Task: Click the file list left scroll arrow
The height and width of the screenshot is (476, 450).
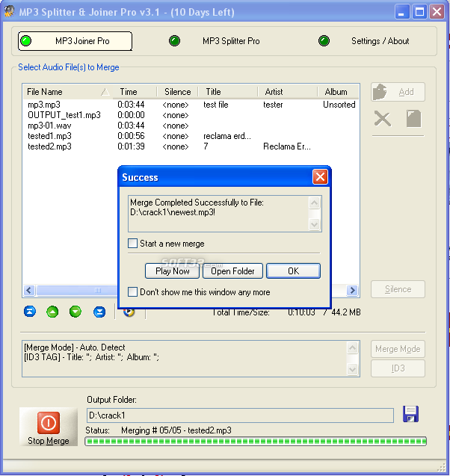Action: click(x=29, y=290)
